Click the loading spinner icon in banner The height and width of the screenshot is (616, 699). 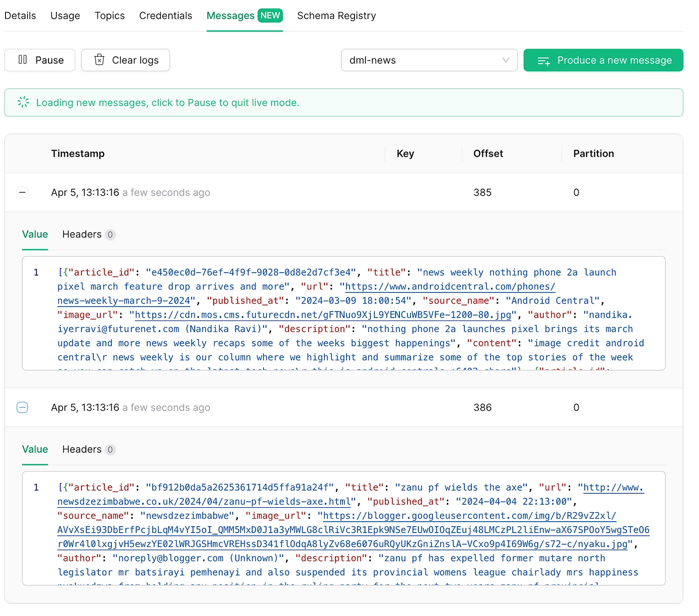(x=23, y=102)
